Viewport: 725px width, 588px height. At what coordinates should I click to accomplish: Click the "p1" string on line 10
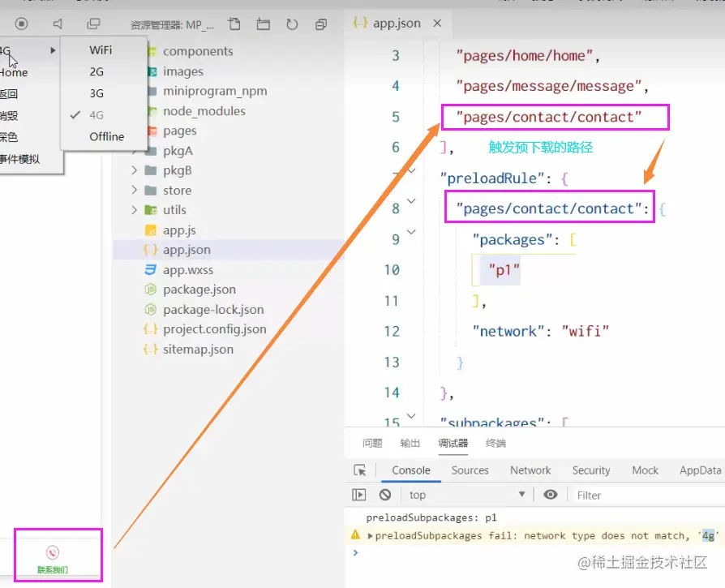[504, 270]
